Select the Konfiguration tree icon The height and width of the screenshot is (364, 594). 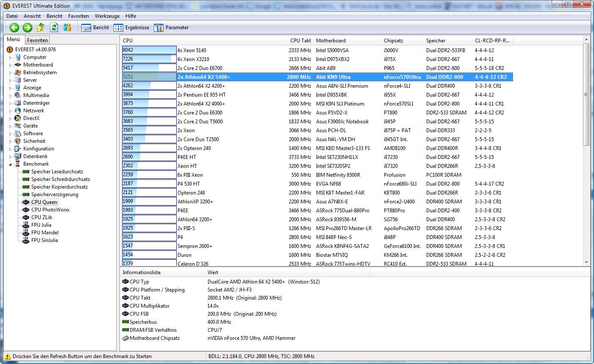tap(18, 149)
